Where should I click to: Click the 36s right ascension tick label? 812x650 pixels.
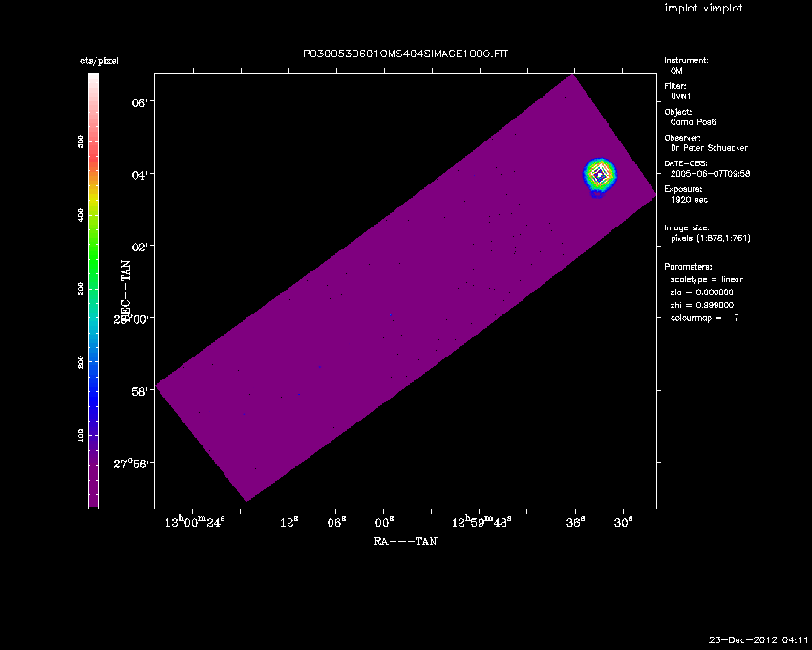point(575,522)
